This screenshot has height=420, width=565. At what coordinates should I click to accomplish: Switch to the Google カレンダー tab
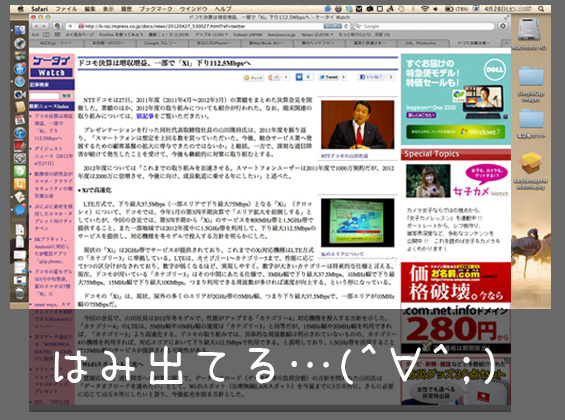pos(161,43)
